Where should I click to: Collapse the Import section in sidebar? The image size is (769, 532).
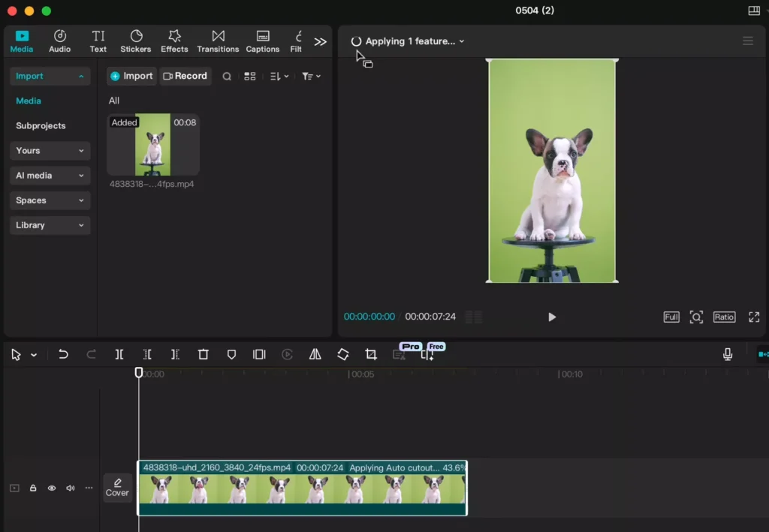[x=50, y=76]
